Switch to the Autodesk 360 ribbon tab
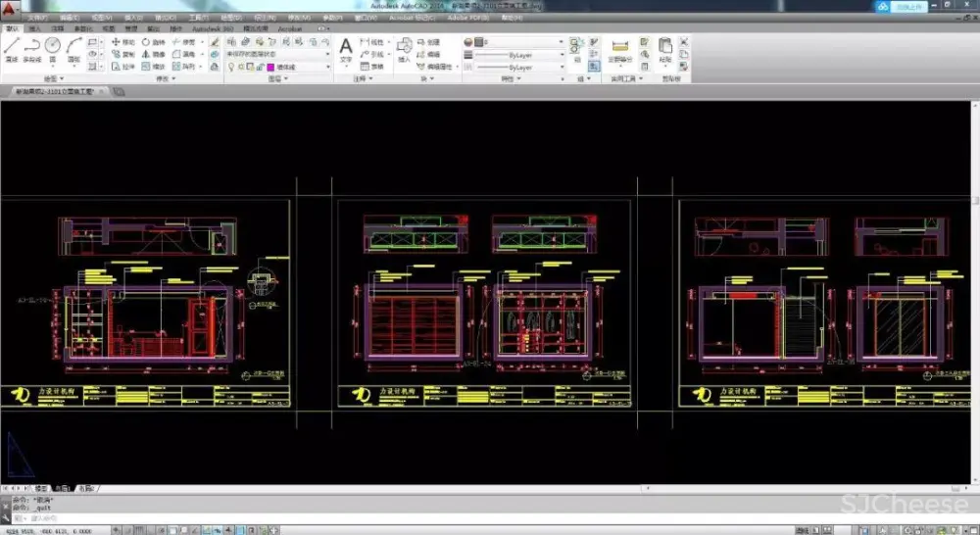 [x=212, y=29]
